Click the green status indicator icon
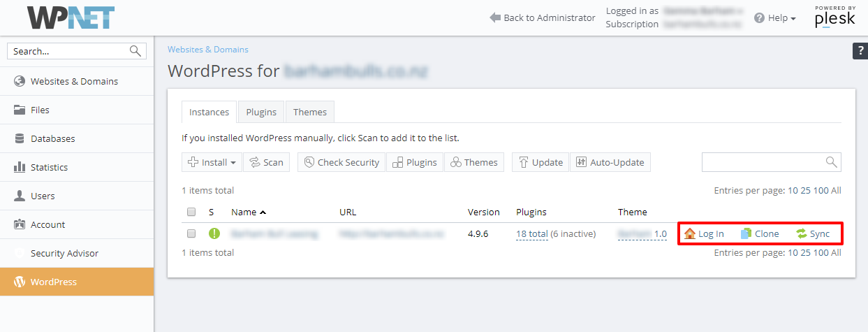The height and width of the screenshot is (332, 868). click(x=214, y=233)
